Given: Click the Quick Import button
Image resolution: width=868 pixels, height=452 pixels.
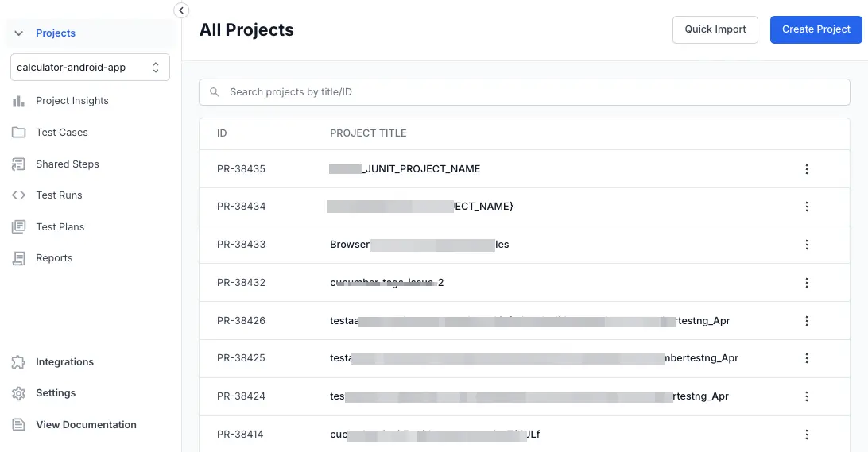Looking at the screenshot, I should click(715, 29).
